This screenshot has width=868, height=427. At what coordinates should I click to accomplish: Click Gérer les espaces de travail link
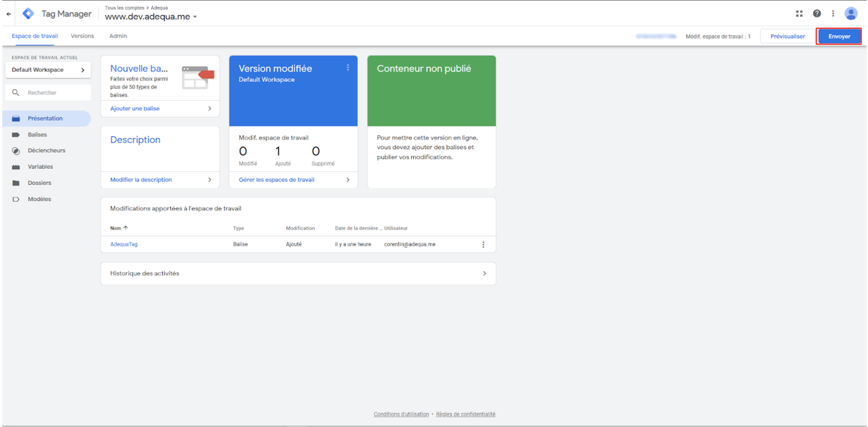276,180
